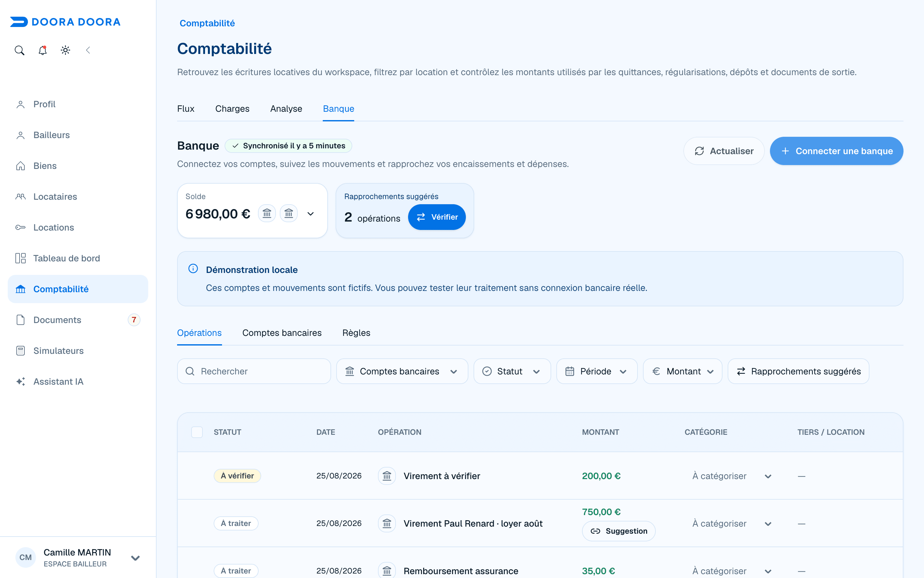Viewport: 924px width, 578px height.
Task: Open the Période filter dropdown
Action: [597, 371]
